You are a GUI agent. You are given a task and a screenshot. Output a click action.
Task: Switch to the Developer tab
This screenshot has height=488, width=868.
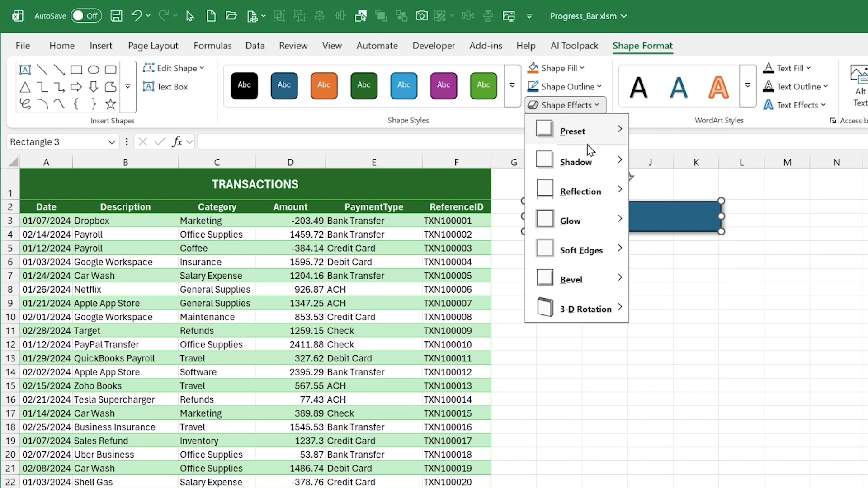(x=434, y=46)
